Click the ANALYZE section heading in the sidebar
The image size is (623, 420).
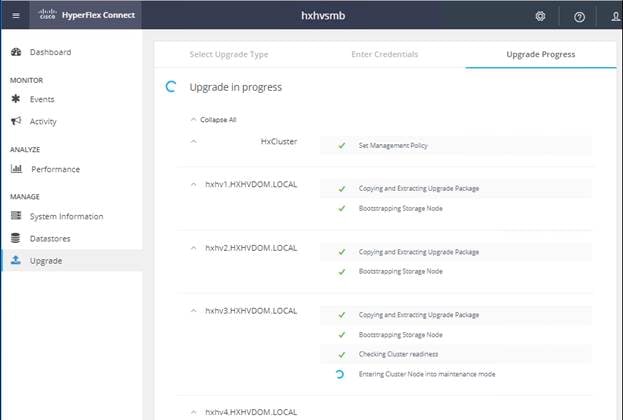pos(25,149)
